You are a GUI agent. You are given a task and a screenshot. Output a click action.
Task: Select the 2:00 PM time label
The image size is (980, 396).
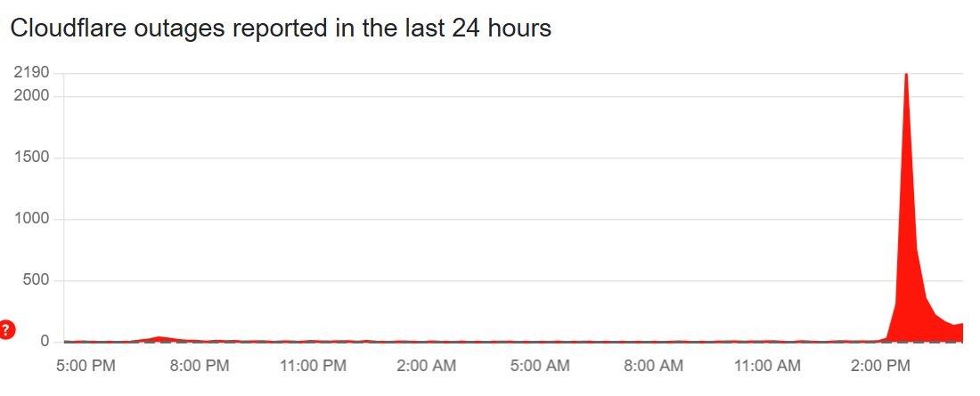pos(881,366)
